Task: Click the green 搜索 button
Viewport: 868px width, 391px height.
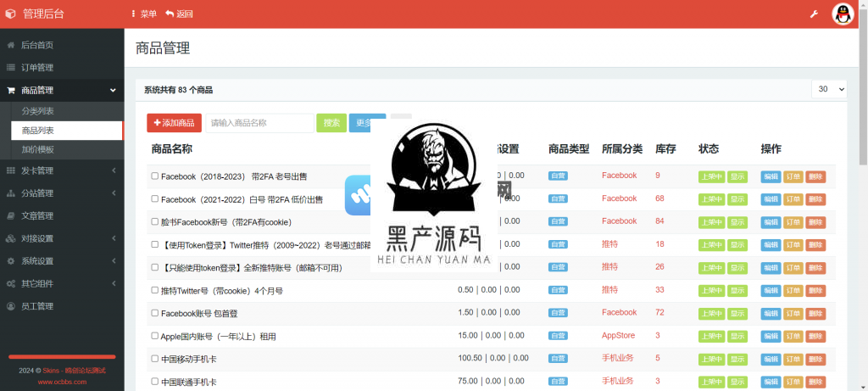Action: 331,123
